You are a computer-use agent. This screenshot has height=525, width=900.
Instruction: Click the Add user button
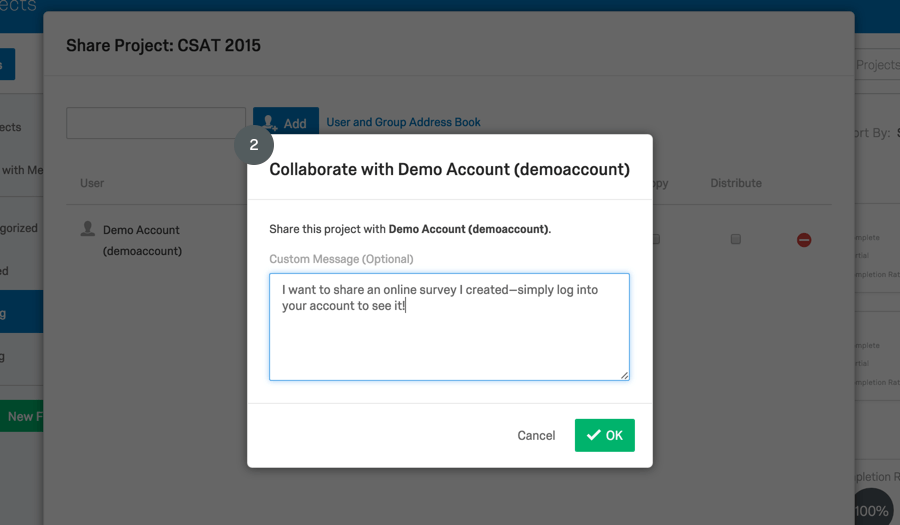point(286,121)
